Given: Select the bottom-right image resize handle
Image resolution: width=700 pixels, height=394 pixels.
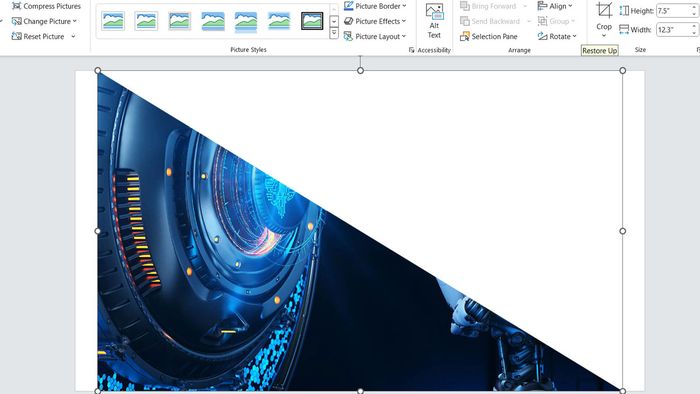Looking at the screenshot, I should point(623,391).
